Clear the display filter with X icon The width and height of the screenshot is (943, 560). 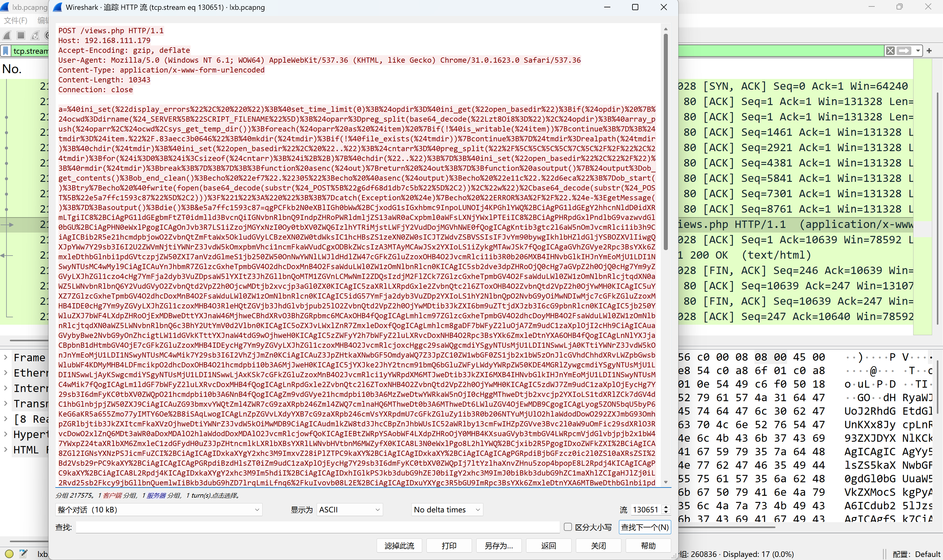890,51
